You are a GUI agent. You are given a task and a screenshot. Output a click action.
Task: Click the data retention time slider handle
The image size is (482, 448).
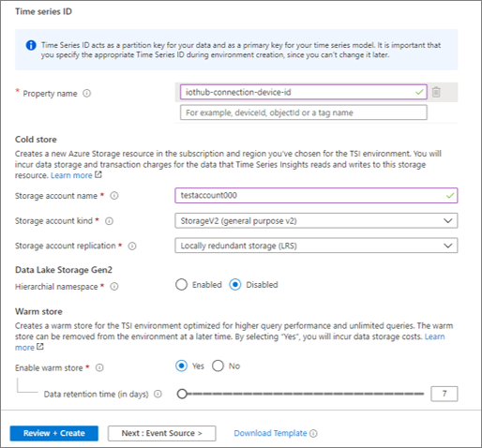(182, 394)
